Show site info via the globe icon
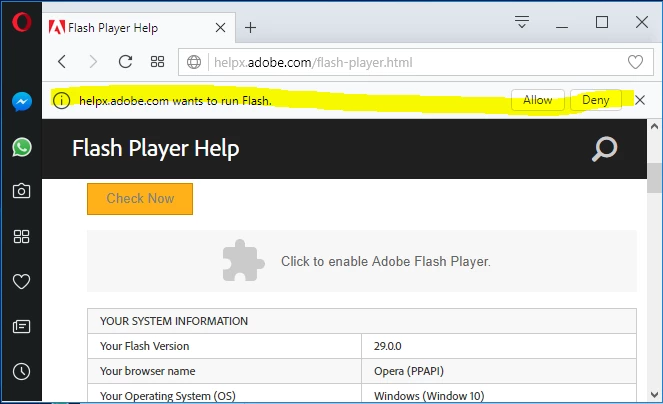The height and width of the screenshot is (404, 663). (194, 62)
